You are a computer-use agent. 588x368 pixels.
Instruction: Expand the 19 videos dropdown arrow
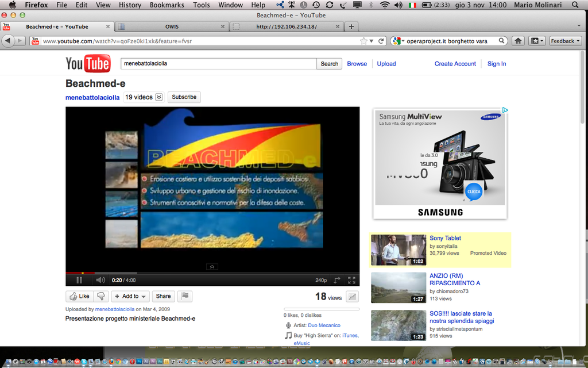pos(159,97)
